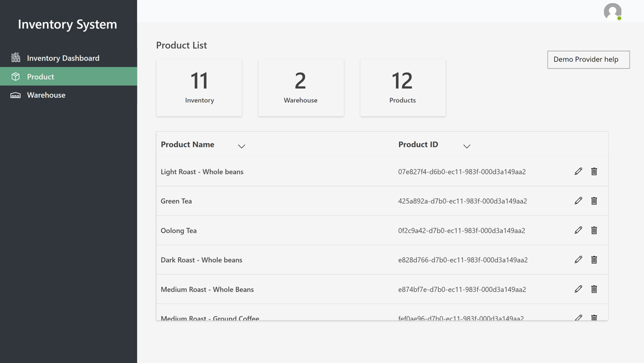Viewport: 644px width, 363px height.
Task: Click the Inventory count card
Action: point(199,88)
